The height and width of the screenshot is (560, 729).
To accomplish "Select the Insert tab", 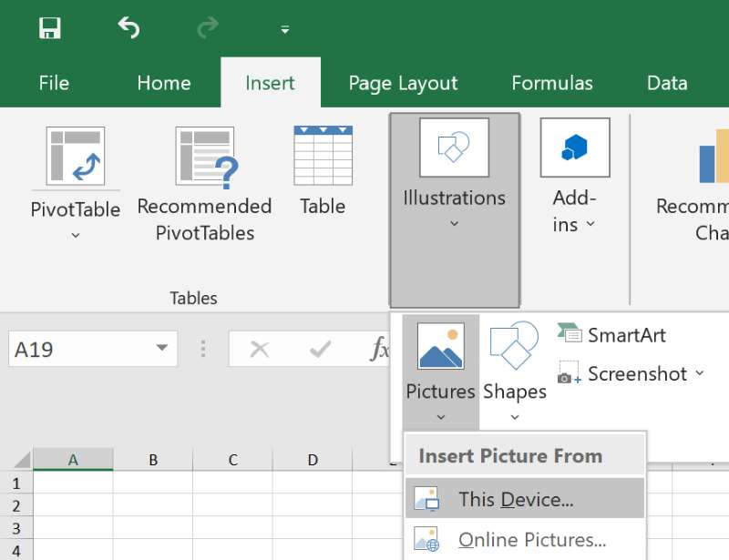I will [270, 83].
